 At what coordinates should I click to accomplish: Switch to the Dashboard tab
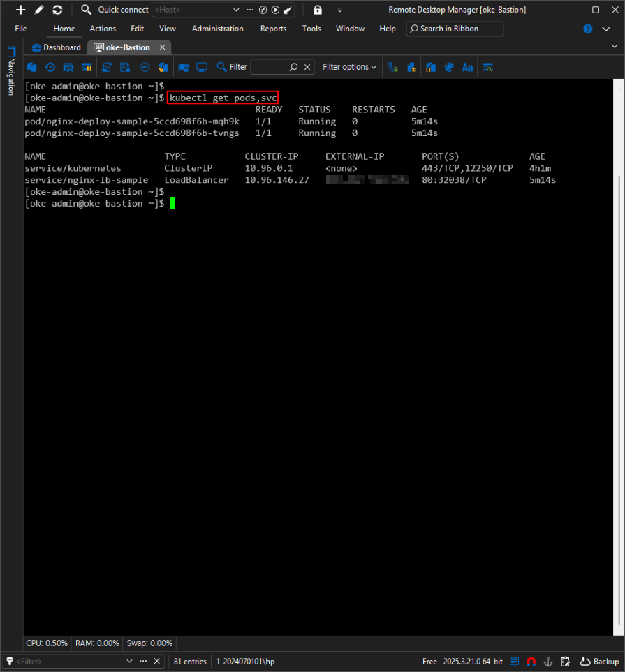pyautogui.click(x=57, y=47)
